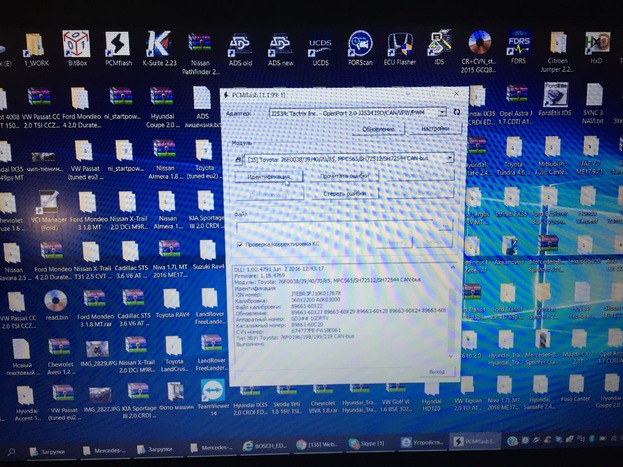
Task: Open TeamViewer 14 desktop shortcut
Action: pos(212,392)
